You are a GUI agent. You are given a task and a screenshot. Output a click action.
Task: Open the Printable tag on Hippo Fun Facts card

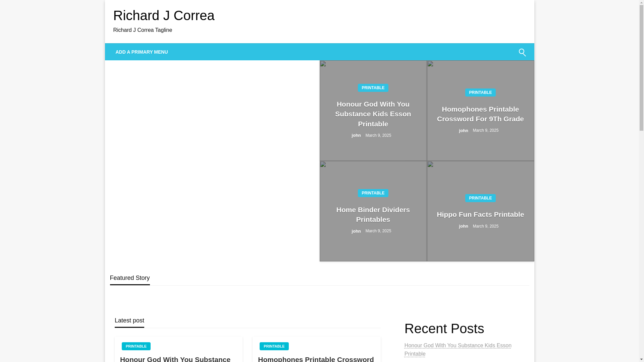pos(480,198)
